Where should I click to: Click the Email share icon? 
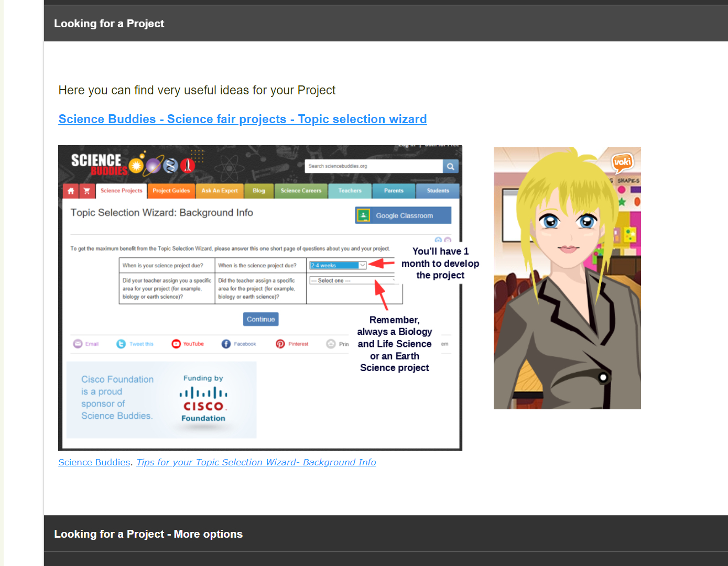(x=78, y=344)
